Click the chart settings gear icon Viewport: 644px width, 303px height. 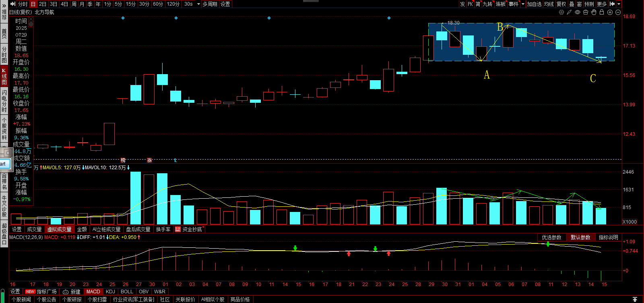pyautogui.click(x=561, y=12)
